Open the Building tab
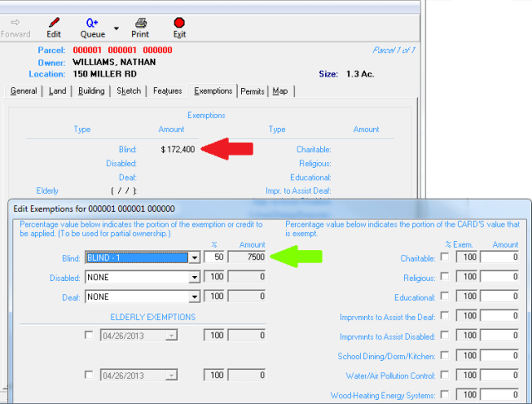532x404 pixels. (91, 91)
